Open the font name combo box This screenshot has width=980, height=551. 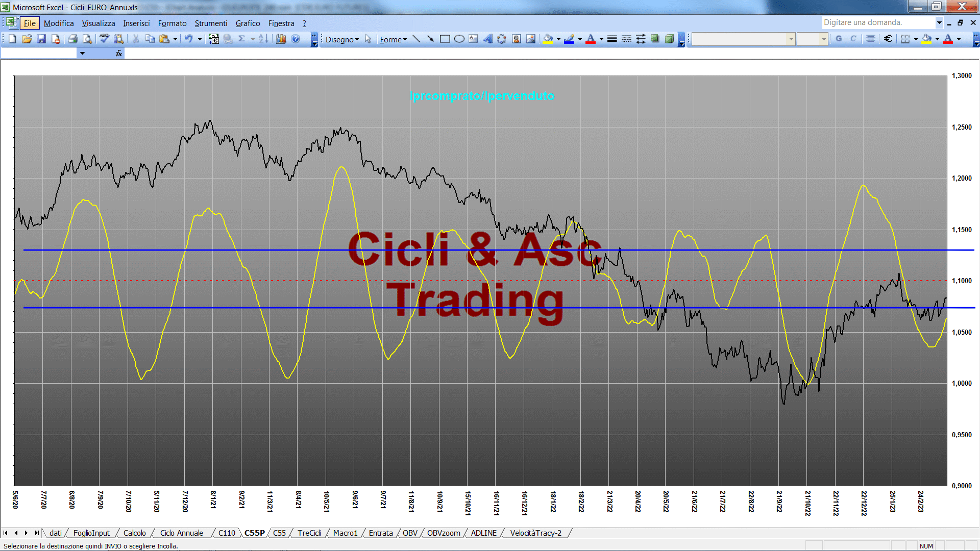744,39
